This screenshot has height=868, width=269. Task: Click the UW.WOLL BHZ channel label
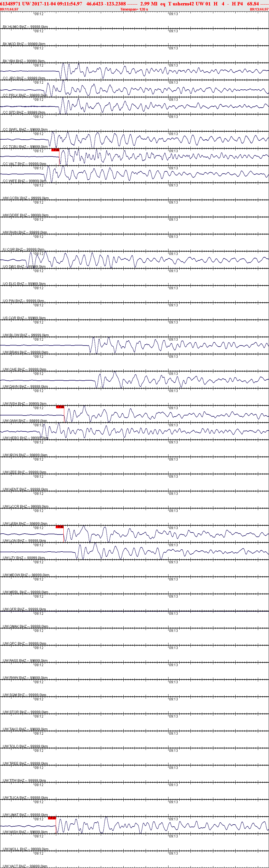26,849
